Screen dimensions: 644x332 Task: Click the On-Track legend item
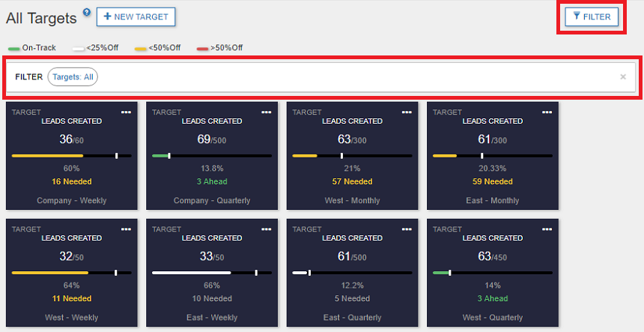pyautogui.click(x=33, y=48)
